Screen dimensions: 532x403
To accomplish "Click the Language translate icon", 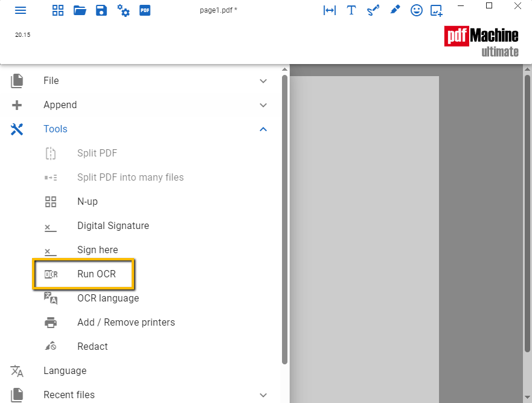I will [17, 371].
